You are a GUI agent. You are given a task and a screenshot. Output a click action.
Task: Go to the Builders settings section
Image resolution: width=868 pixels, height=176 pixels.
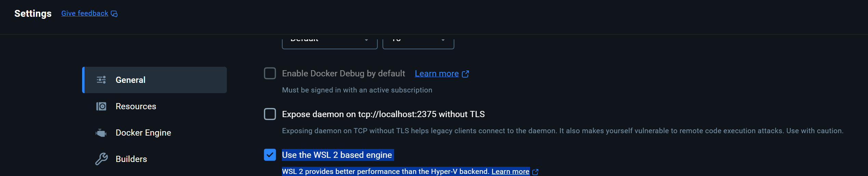tap(131, 159)
